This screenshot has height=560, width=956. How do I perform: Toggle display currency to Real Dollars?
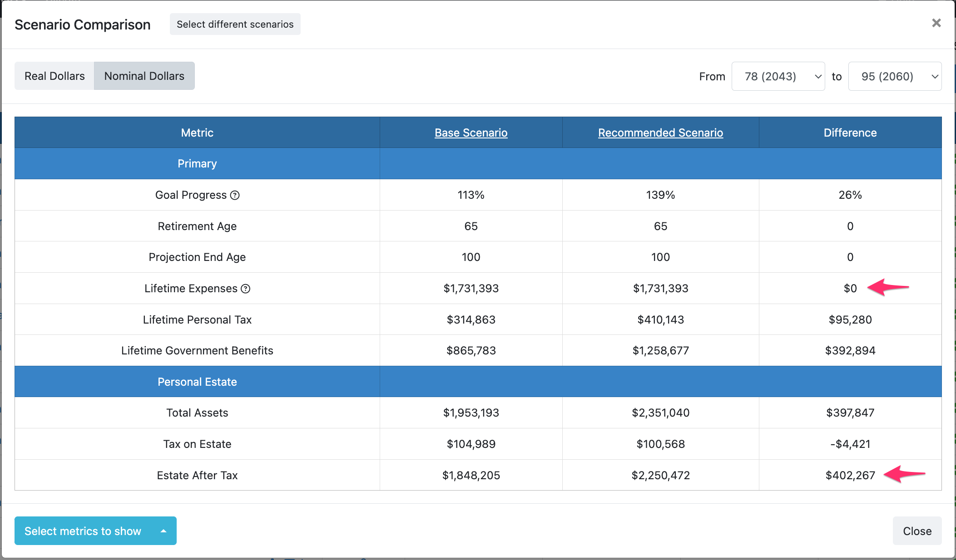click(x=54, y=76)
